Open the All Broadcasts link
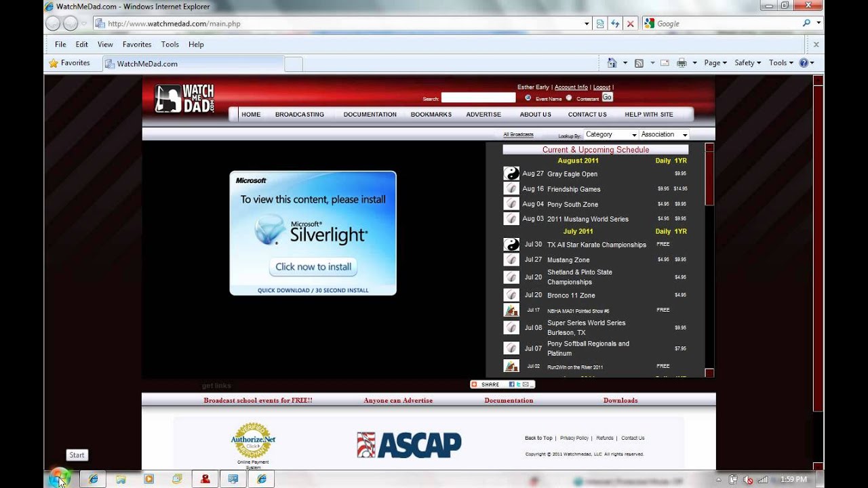Image resolution: width=868 pixels, height=488 pixels. (x=518, y=134)
